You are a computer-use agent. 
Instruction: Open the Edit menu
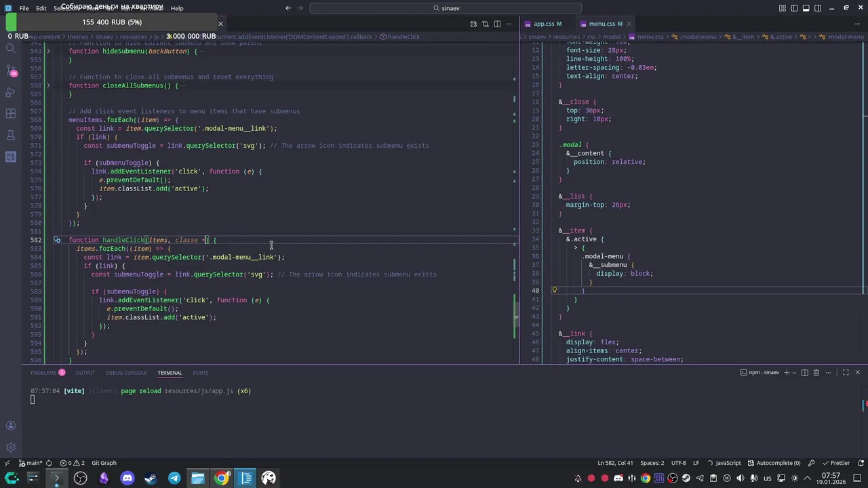pos(41,8)
